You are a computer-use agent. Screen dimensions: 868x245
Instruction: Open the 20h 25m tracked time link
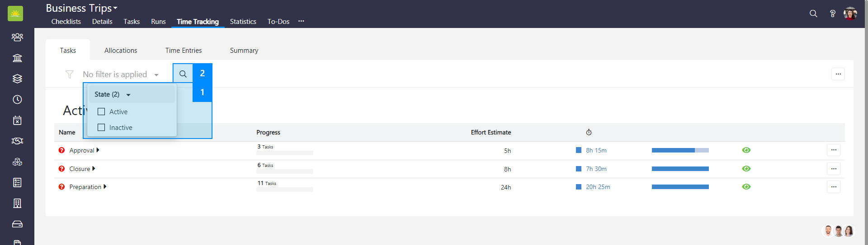click(598, 187)
